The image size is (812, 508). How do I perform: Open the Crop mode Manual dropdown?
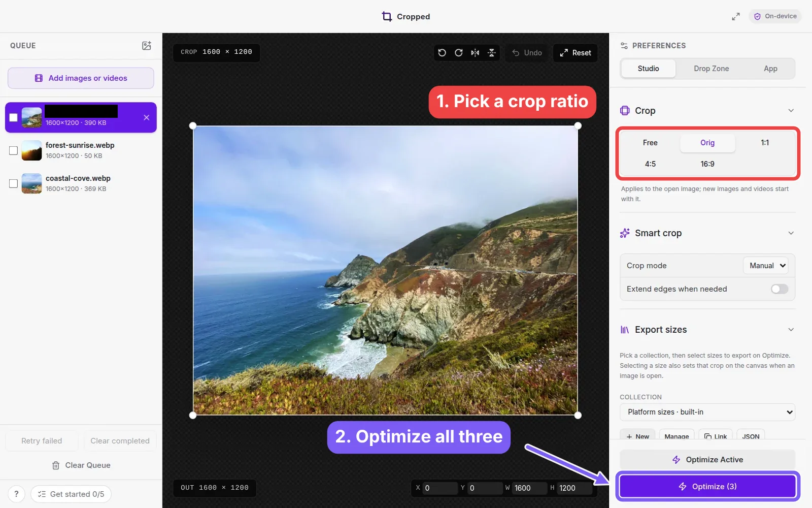coord(766,266)
